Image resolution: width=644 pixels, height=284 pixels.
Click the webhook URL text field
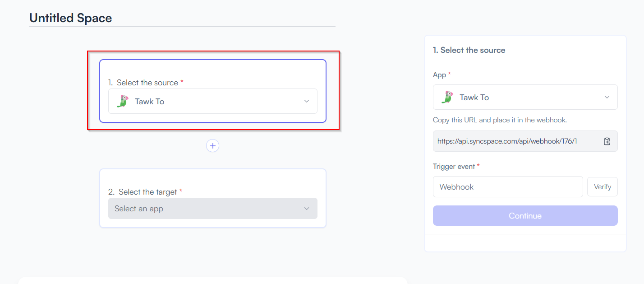(525, 141)
